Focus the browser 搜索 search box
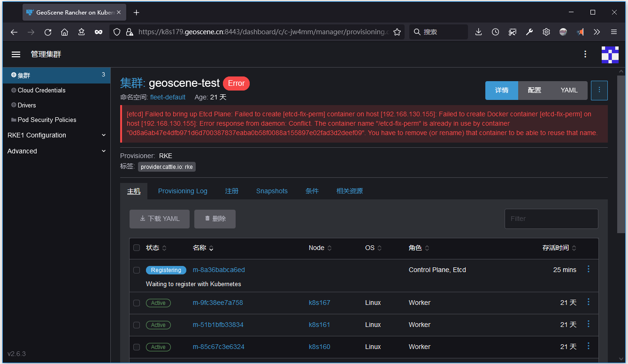 (x=438, y=32)
